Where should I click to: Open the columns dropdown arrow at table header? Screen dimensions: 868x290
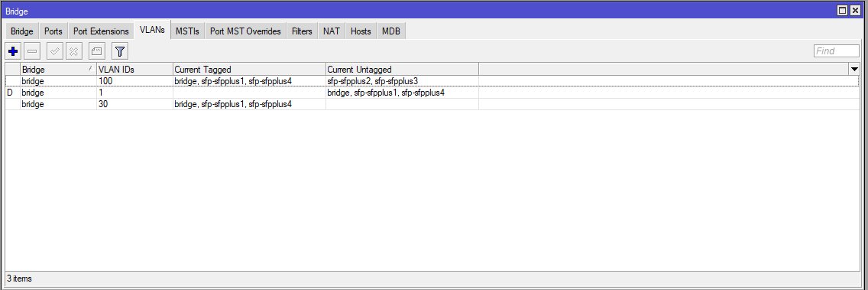(x=854, y=70)
